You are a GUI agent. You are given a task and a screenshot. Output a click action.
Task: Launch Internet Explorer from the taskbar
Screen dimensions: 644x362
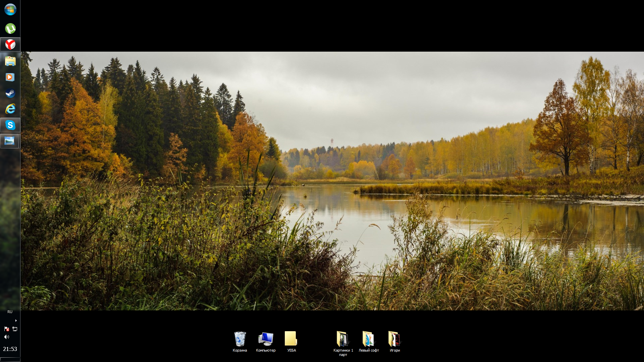pyautogui.click(x=10, y=109)
